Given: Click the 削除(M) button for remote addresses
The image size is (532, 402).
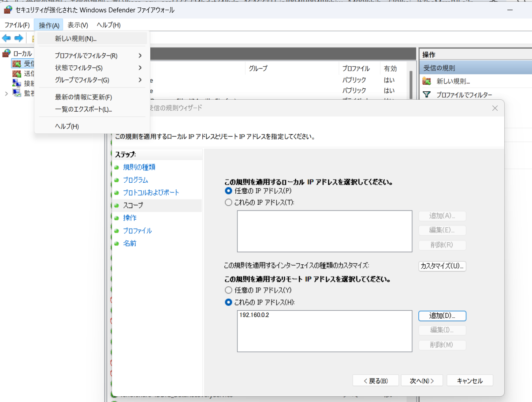Looking at the screenshot, I should pyautogui.click(x=442, y=345).
